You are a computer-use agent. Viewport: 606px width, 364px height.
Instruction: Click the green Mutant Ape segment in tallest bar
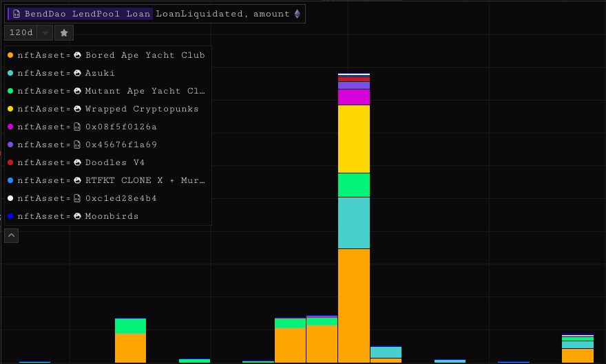pos(354,185)
